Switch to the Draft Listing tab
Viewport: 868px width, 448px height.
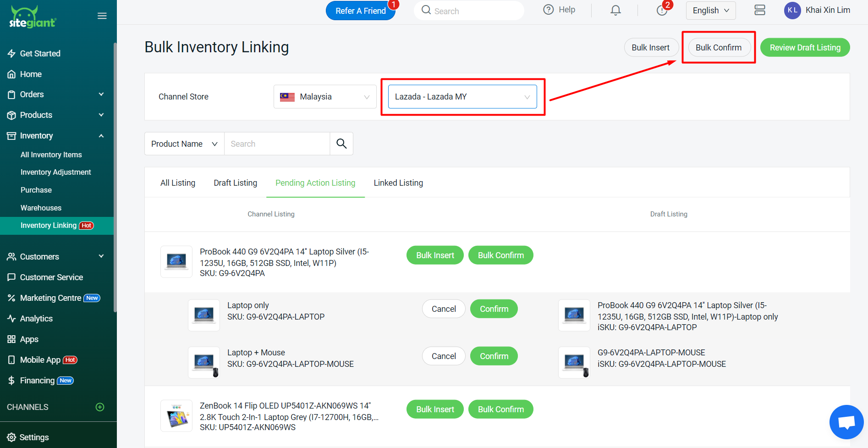click(235, 183)
